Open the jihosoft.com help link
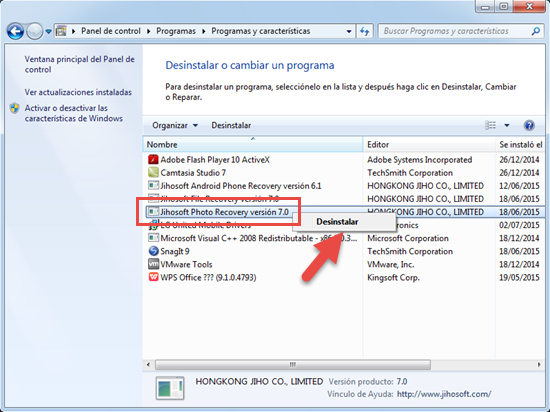This screenshot has width=550, height=412. [444, 394]
